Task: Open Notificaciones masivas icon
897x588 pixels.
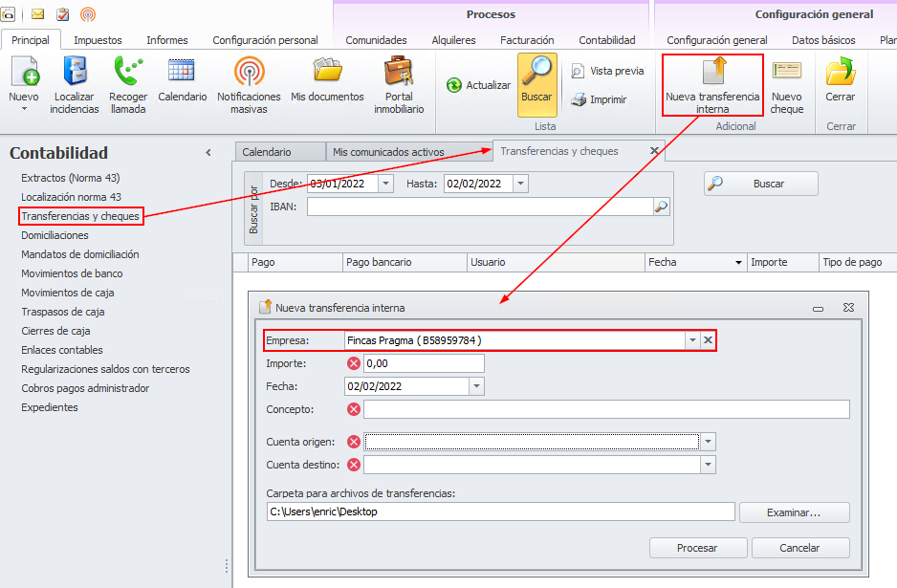Action: [x=249, y=73]
